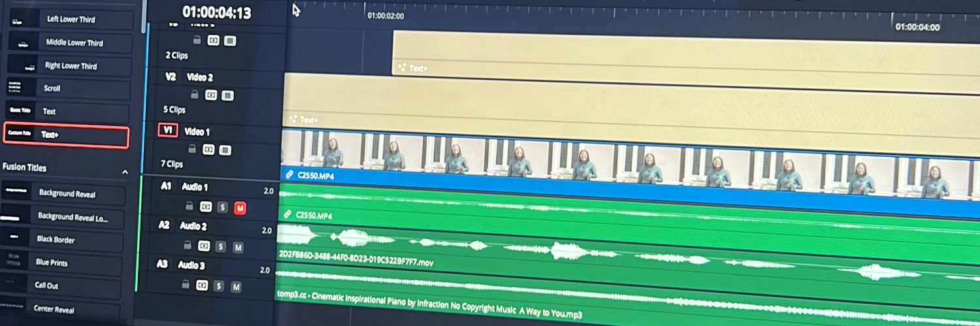Image resolution: width=980 pixels, height=326 pixels.
Task: Click the Video 1 track name
Action: (x=197, y=132)
